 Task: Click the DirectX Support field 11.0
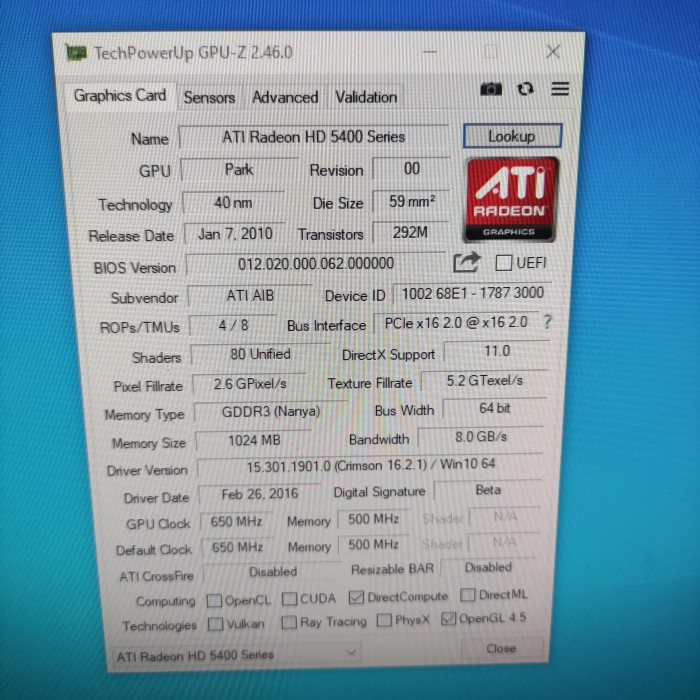[x=497, y=351]
